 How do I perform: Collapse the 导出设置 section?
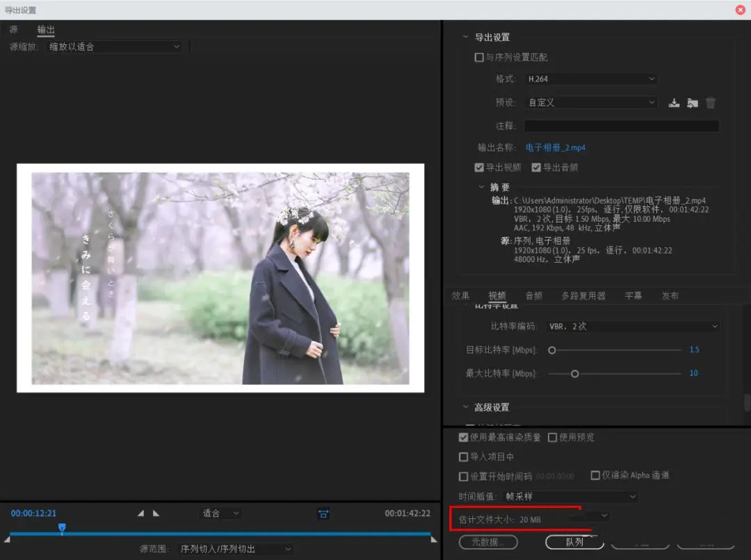click(x=465, y=37)
